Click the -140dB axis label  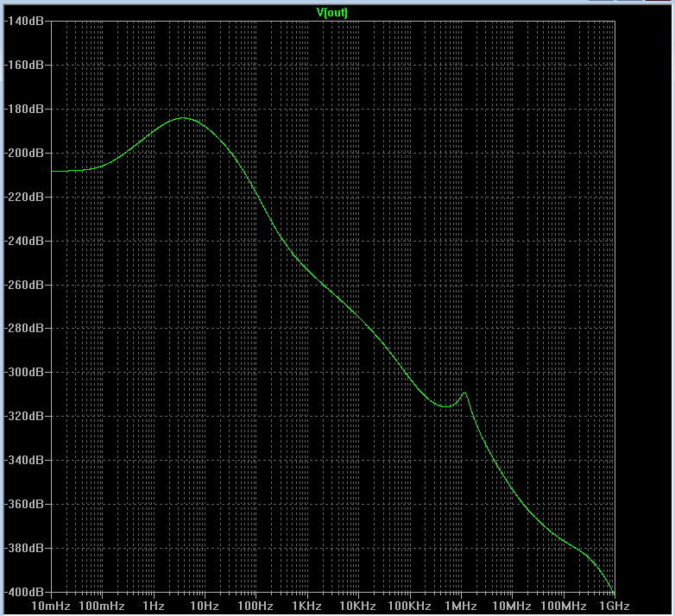click(x=23, y=21)
